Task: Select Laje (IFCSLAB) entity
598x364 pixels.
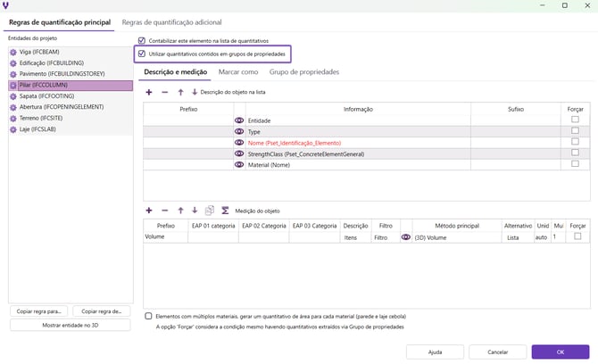Action: 71,129
